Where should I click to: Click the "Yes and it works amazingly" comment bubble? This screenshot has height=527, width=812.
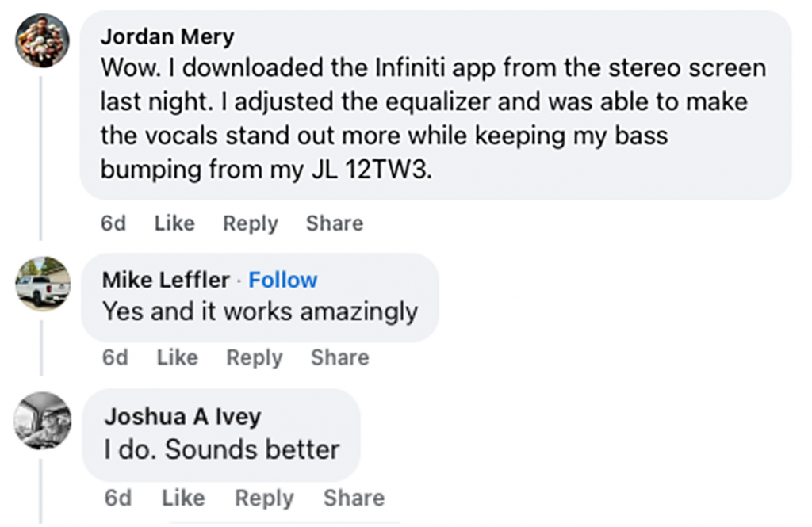(x=259, y=311)
